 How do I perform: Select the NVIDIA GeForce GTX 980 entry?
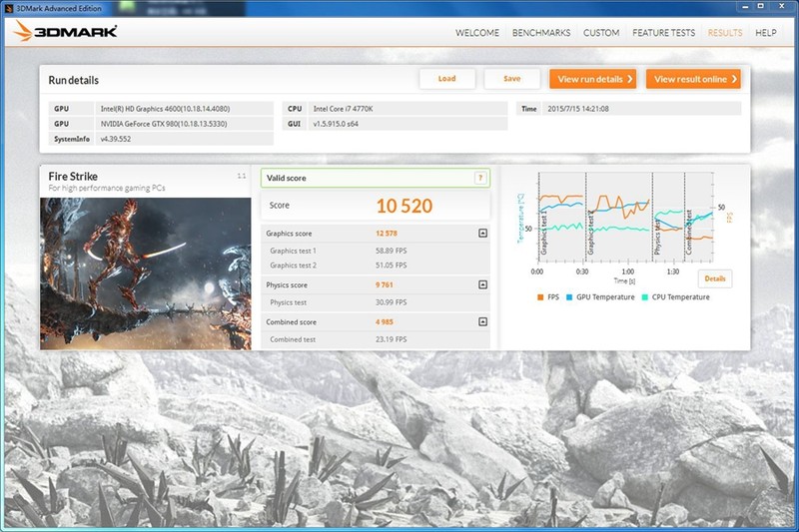(164, 124)
